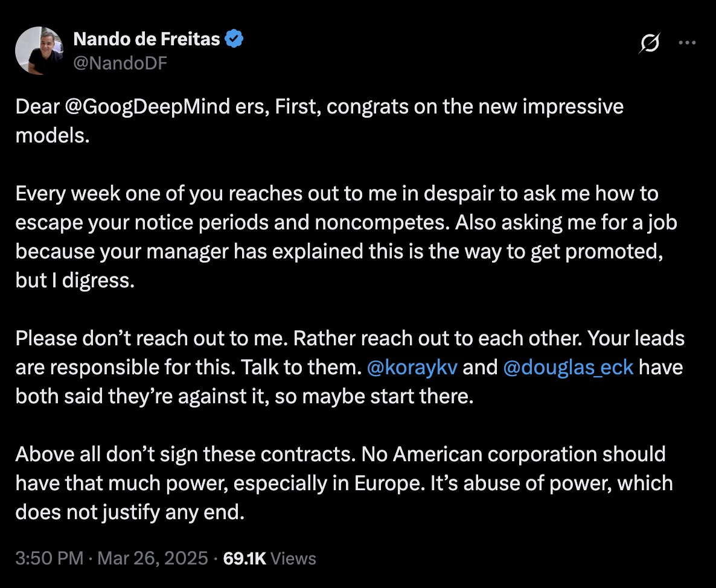Image resolution: width=716 pixels, height=588 pixels.
Task: Click the Views label text
Action: pos(293,558)
